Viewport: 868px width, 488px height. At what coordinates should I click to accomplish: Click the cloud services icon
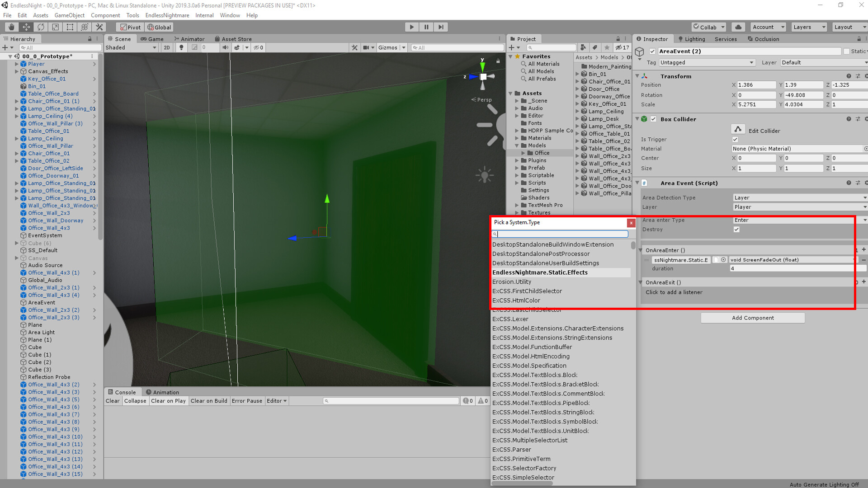pos(738,27)
